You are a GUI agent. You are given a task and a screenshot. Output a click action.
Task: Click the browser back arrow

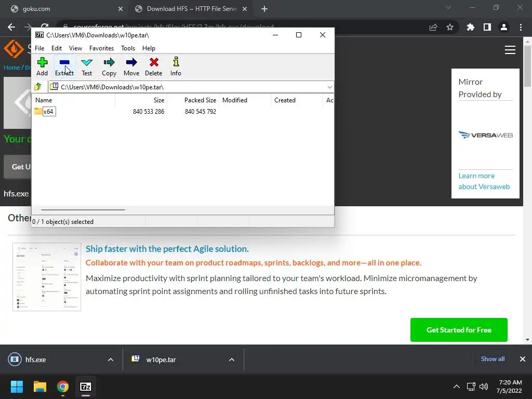11,27
